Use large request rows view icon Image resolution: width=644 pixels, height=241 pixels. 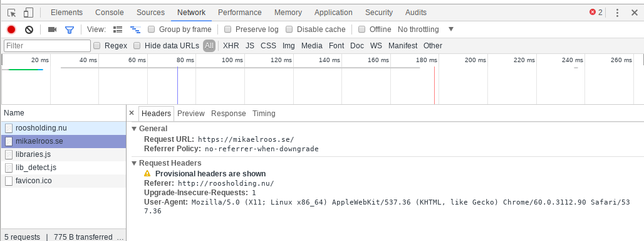point(118,29)
